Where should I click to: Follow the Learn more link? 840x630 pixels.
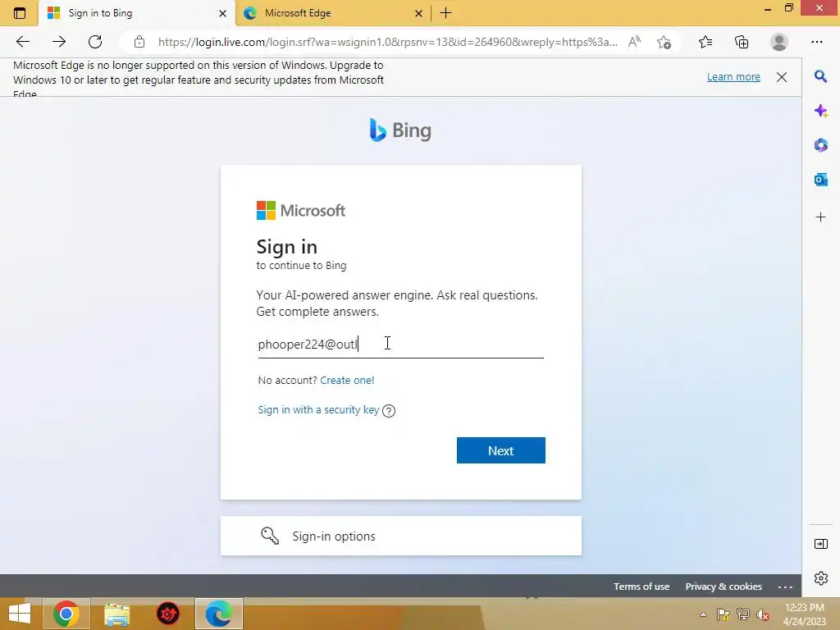coord(733,76)
